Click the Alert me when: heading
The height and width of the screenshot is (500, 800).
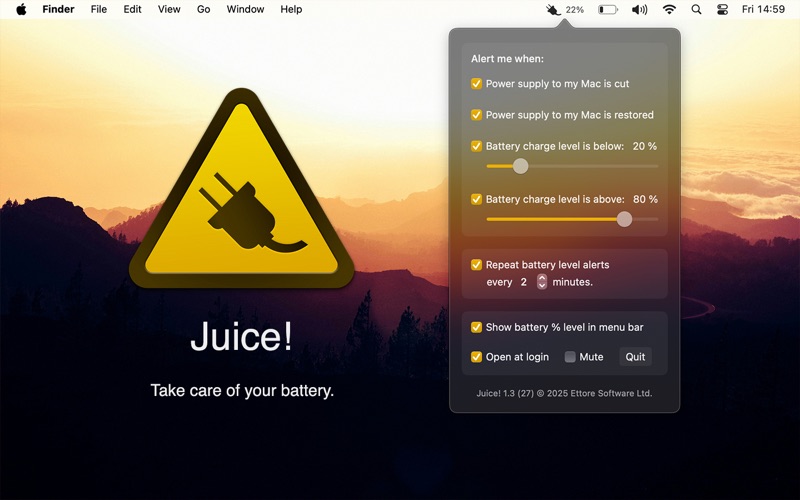pos(507,59)
